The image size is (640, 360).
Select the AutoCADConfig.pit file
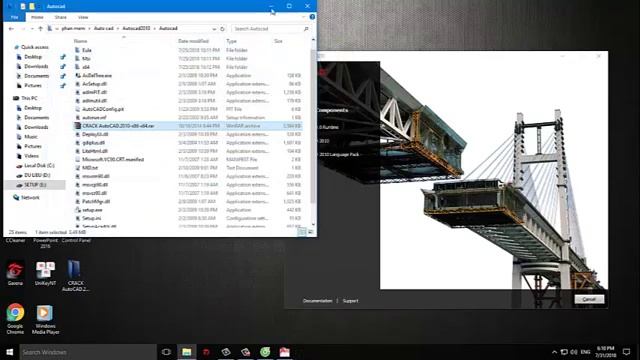pos(103,109)
